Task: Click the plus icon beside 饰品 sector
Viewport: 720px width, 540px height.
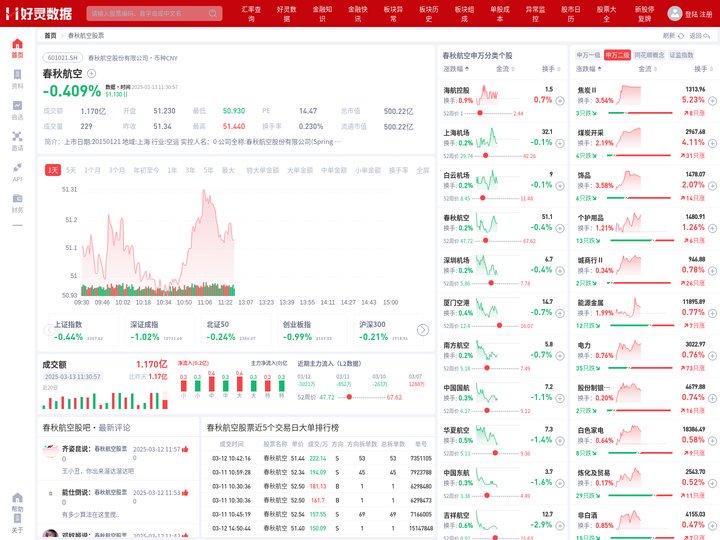Action: (712, 186)
